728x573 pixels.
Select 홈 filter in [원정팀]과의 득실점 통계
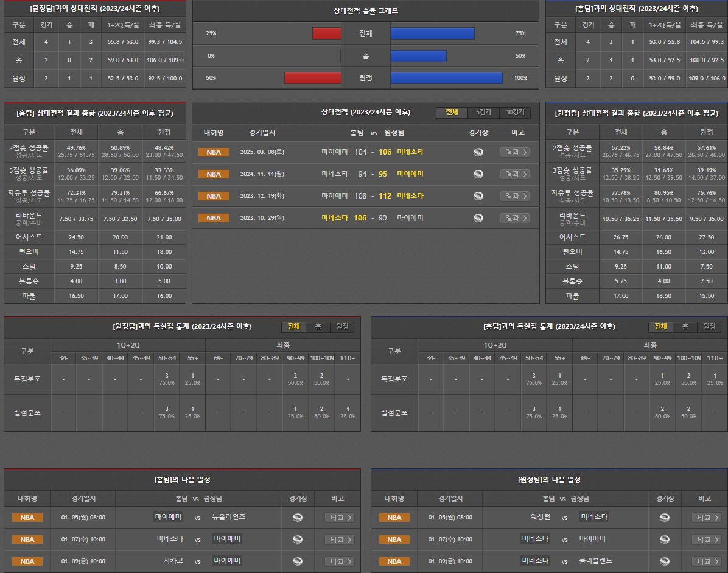(x=318, y=327)
